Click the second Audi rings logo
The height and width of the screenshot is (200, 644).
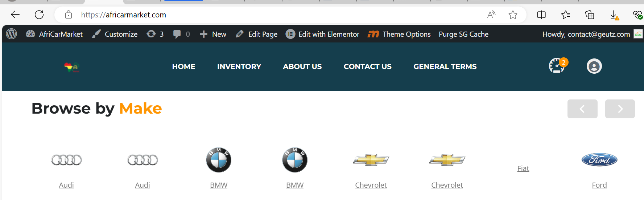pyautogui.click(x=143, y=160)
